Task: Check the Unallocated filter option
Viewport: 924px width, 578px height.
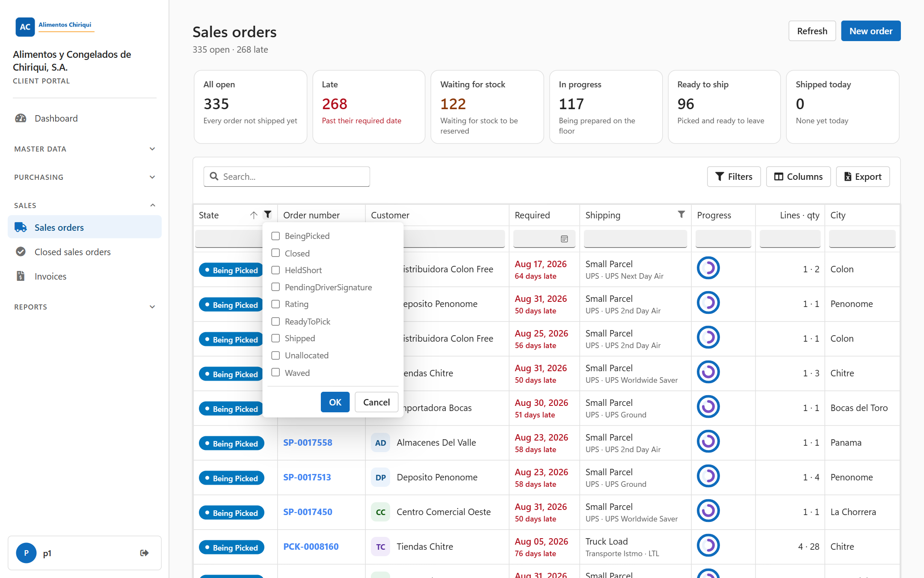Action: coord(276,355)
